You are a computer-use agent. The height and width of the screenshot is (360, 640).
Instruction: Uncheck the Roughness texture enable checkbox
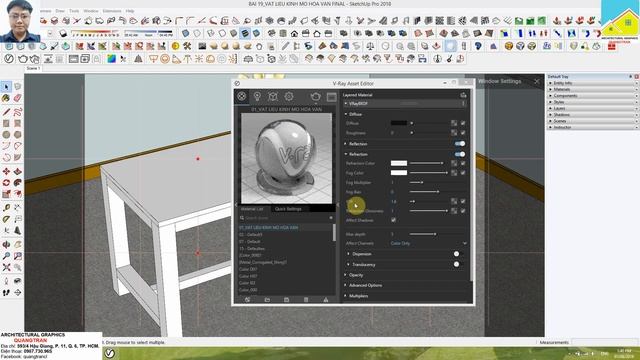tap(463, 133)
